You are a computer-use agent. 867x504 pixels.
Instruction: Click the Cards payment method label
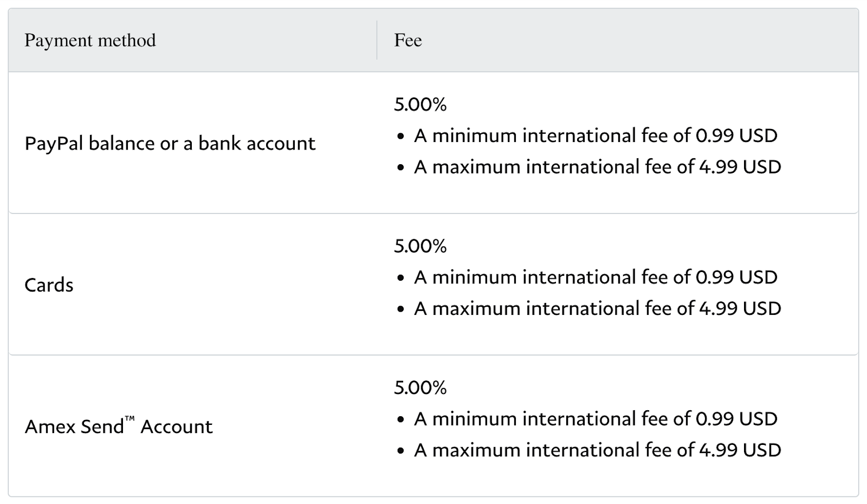[49, 285]
